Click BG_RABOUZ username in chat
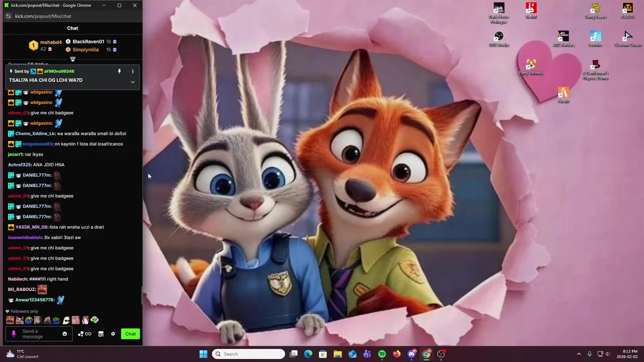This screenshot has width=644, height=362. [x=22, y=290]
